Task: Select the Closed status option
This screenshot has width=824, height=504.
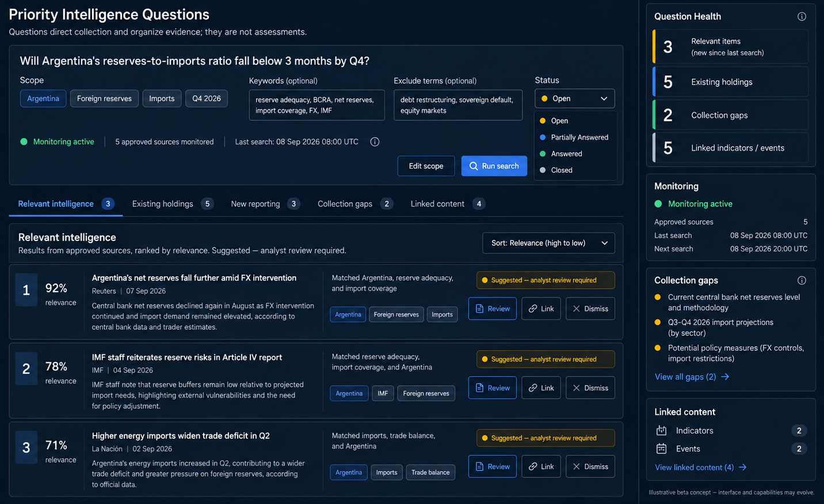Action: [x=575, y=170]
